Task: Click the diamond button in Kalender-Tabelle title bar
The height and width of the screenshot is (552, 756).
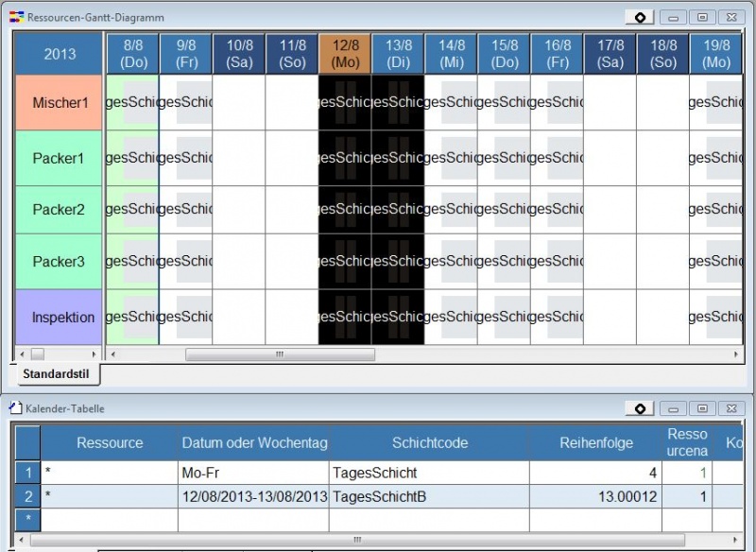Action: click(x=640, y=408)
